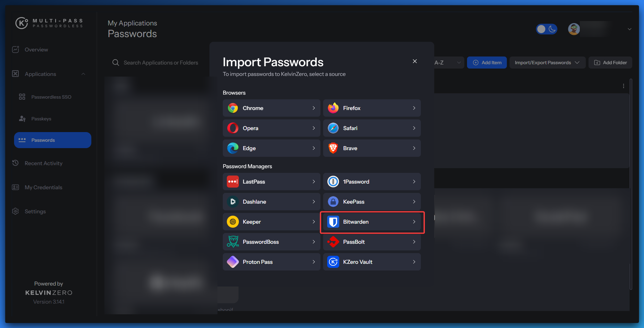644x328 pixels.
Task: Collapse the Applications sidebar section
Action: coord(83,74)
